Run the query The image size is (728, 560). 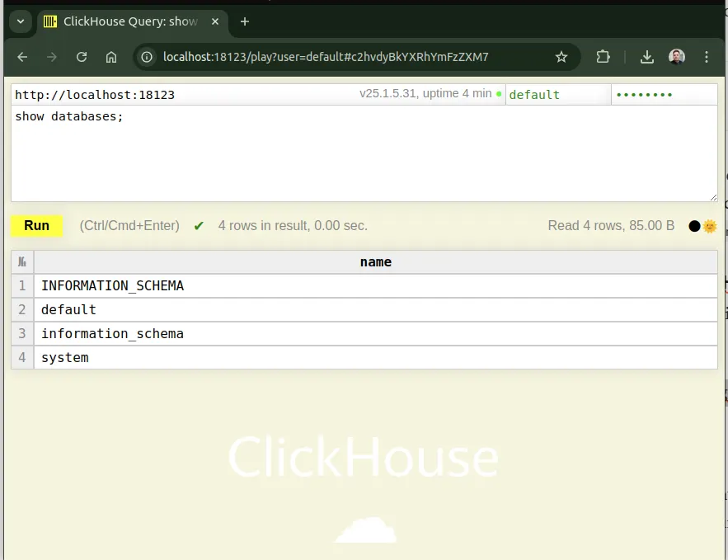tap(36, 226)
